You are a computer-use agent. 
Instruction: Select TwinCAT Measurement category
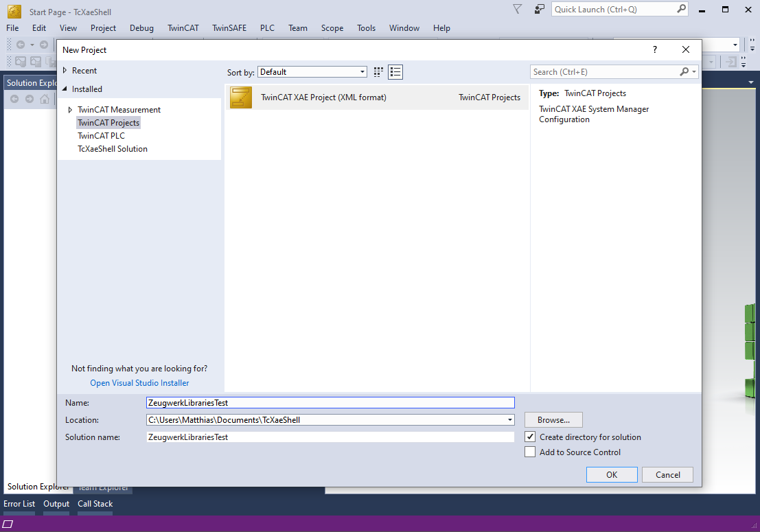point(119,110)
